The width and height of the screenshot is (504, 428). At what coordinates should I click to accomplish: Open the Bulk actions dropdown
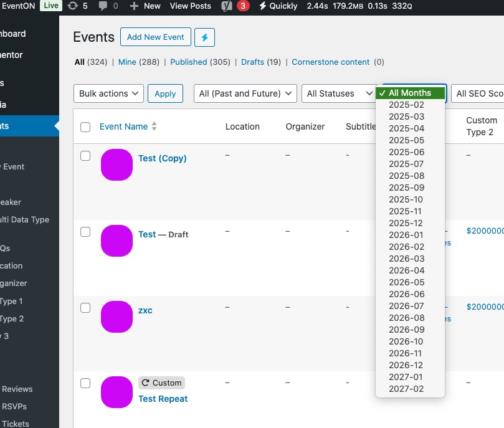108,93
